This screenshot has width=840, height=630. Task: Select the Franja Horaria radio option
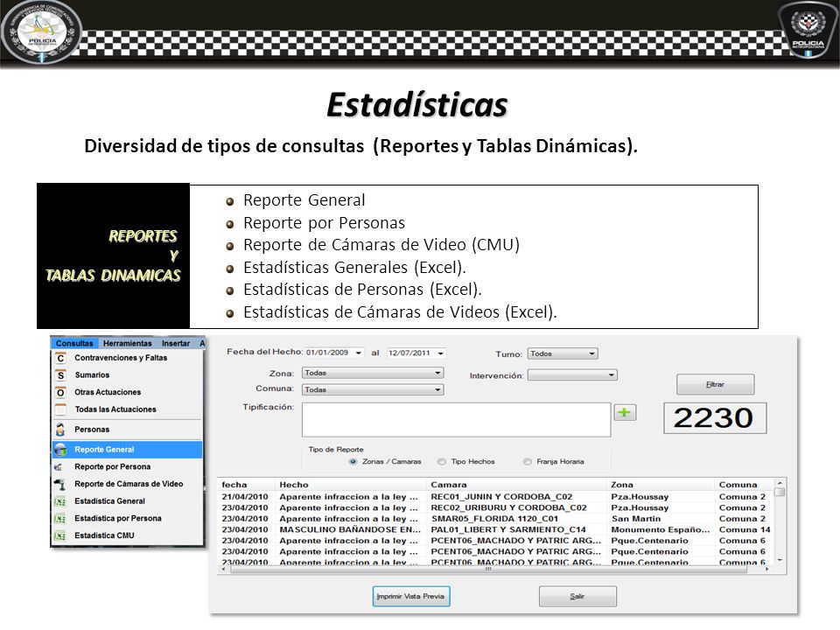pyautogui.click(x=527, y=462)
